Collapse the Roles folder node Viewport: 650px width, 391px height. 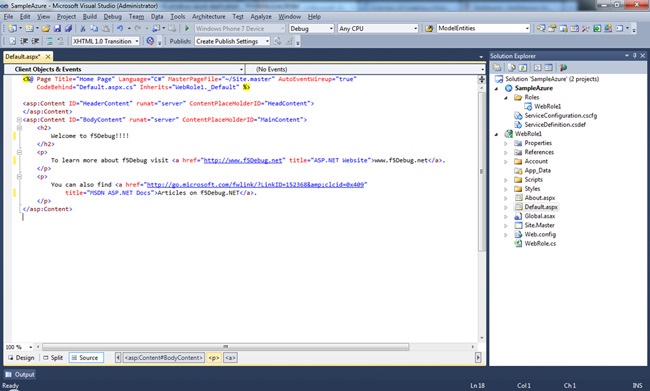point(506,98)
